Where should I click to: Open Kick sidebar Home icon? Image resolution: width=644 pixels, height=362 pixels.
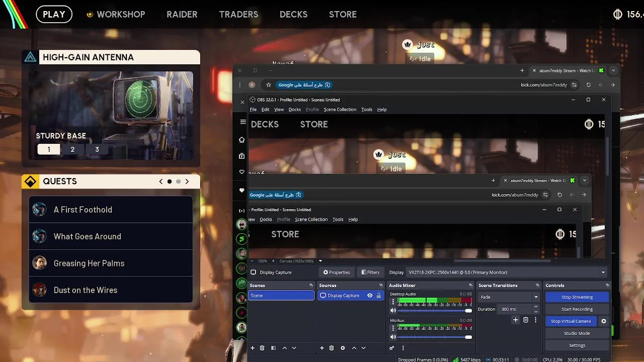pyautogui.click(x=242, y=140)
